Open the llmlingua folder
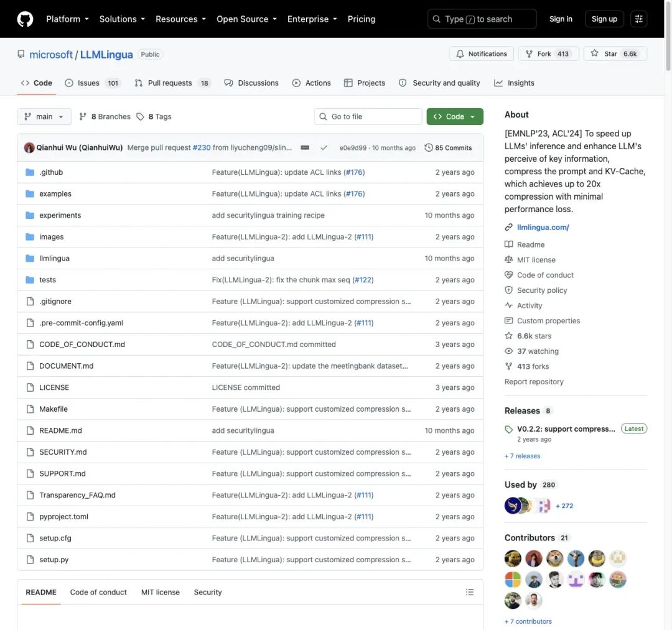Image resolution: width=672 pixels, height=630 pixels. 54,258
